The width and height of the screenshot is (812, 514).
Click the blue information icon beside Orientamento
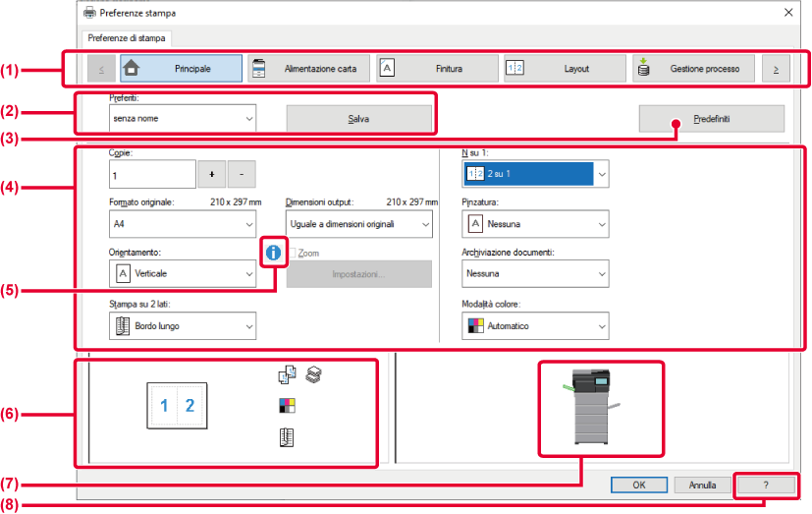(272, 254)
